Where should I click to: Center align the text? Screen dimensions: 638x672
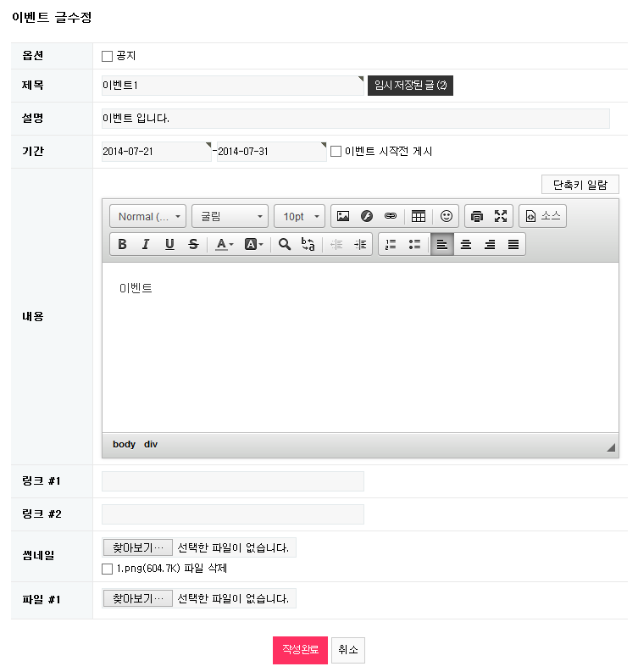point(465,244)
